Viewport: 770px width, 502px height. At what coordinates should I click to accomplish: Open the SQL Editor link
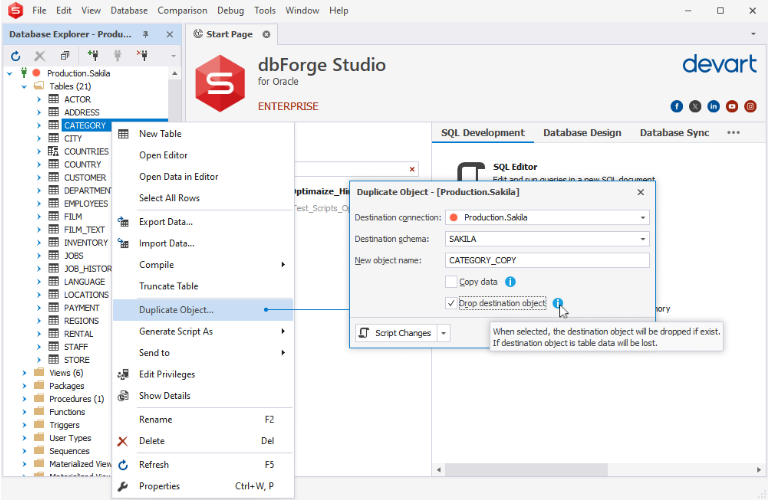(515, 167)
